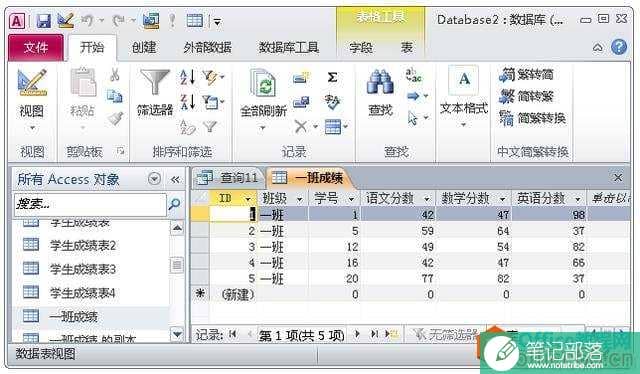
Task: Open the 班级 column header dropdown
Action: (299, 199)
